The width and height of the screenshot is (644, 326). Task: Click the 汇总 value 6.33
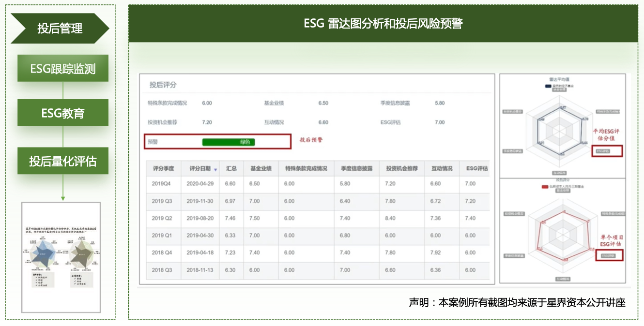pyautogui.click(x=230, y=236)
